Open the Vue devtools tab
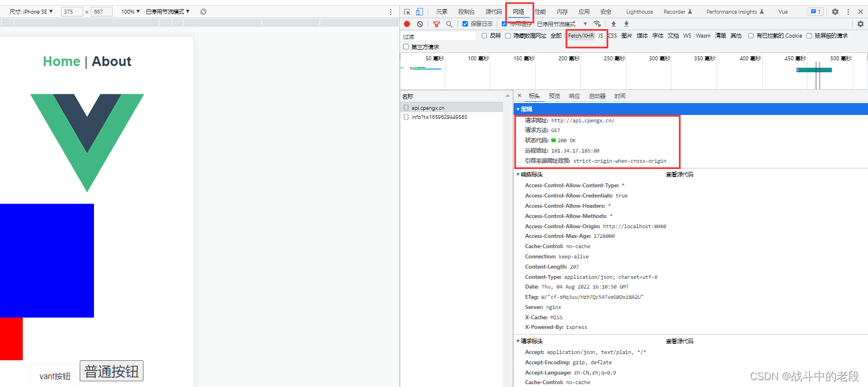The image size is (868, 387). 783,11
